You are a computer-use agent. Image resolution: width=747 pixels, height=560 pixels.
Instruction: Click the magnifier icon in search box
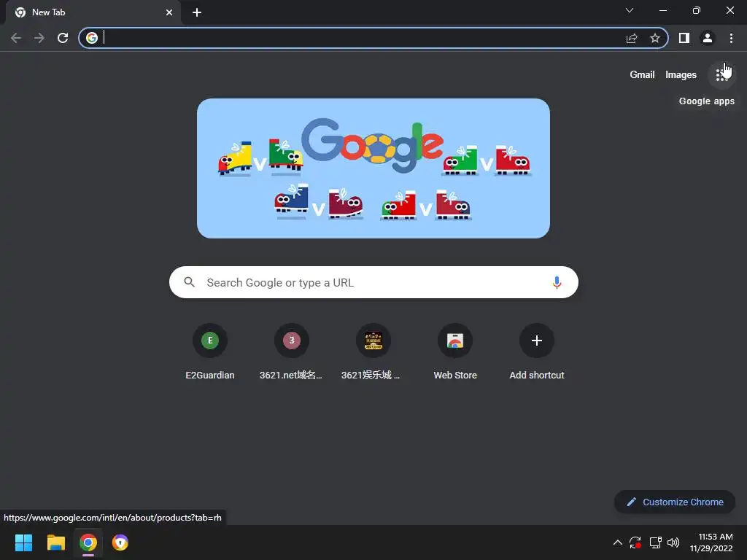pyautogui.click(x=190, y=282)
